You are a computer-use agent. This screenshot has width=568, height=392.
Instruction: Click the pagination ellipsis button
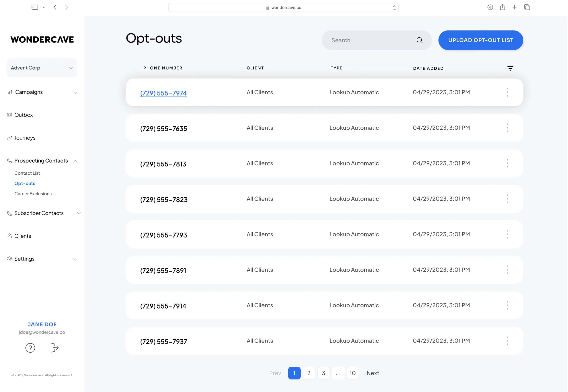[338, 373]
